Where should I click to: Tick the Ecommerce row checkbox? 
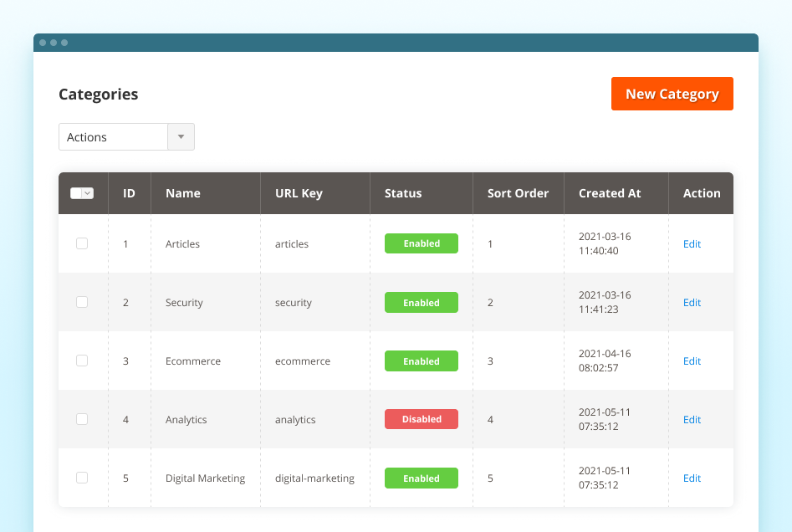click(x=82, y=361)
